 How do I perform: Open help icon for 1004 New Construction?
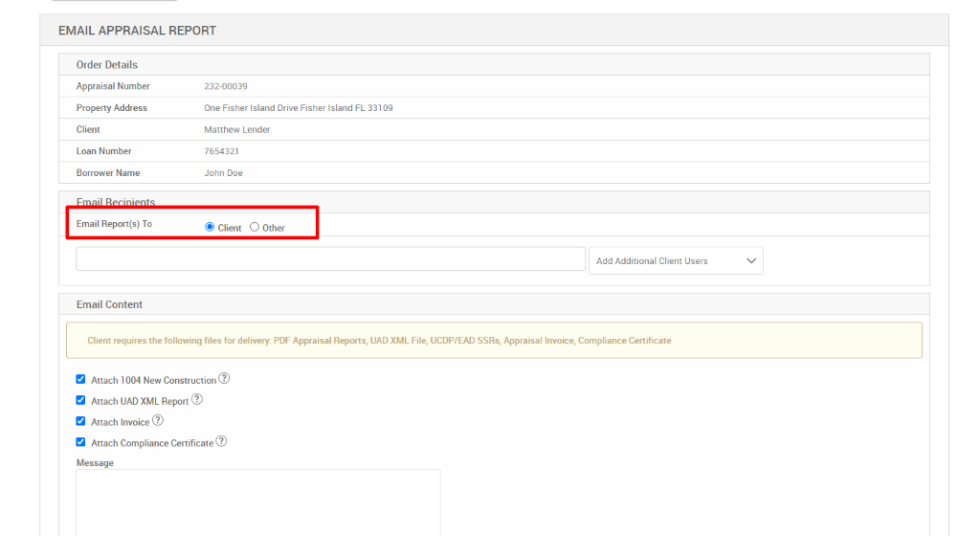coord(224,379)
